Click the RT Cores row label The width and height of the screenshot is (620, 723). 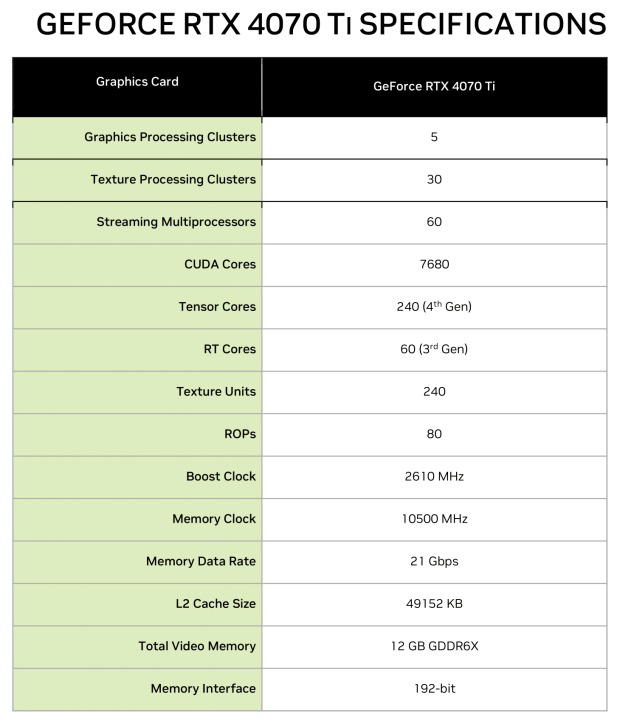coord(230,349)
